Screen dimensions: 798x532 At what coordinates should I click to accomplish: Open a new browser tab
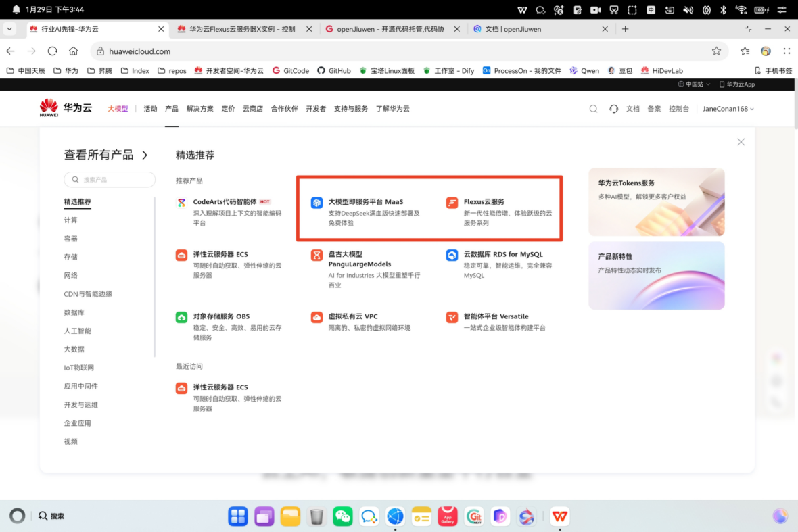pyautogui.click(x=625, y=29)
